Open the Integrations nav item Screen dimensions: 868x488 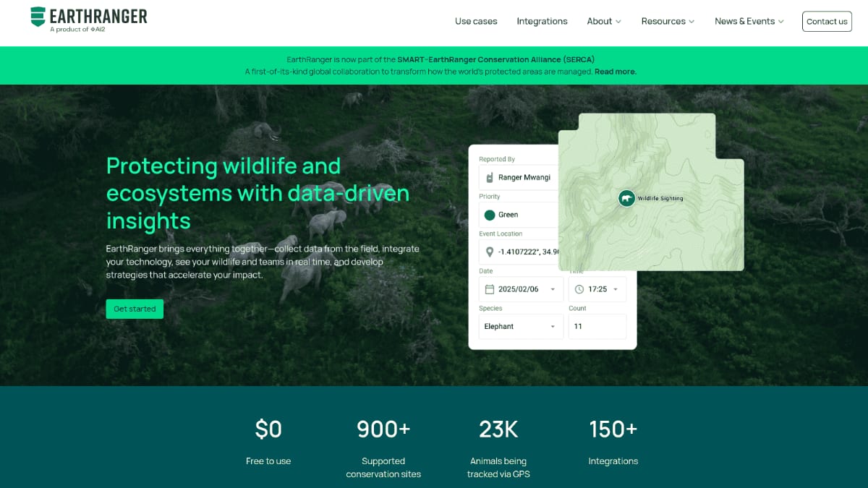tap(542, 21)
